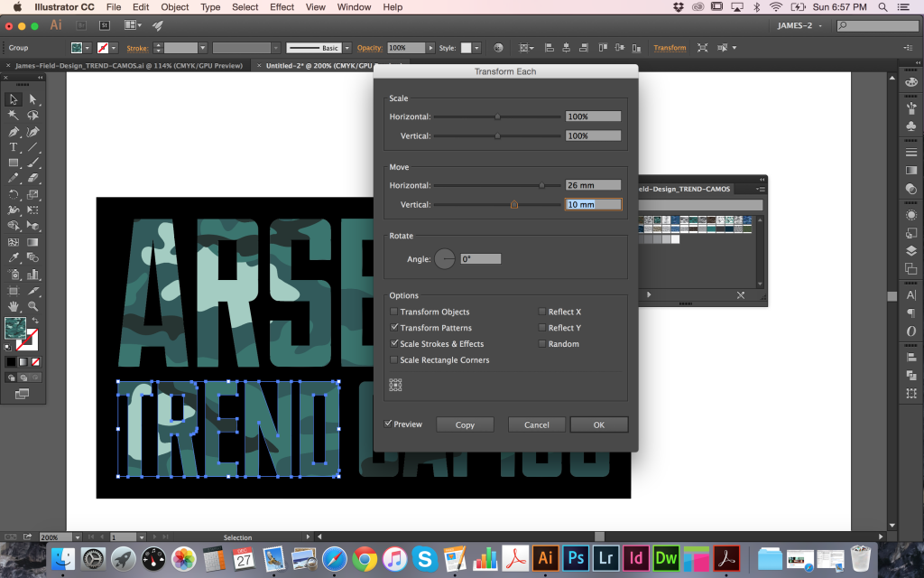Viewport: 924px width, 578px height.
Task: Open the Effect menu
Action: [x=282, y=7]
